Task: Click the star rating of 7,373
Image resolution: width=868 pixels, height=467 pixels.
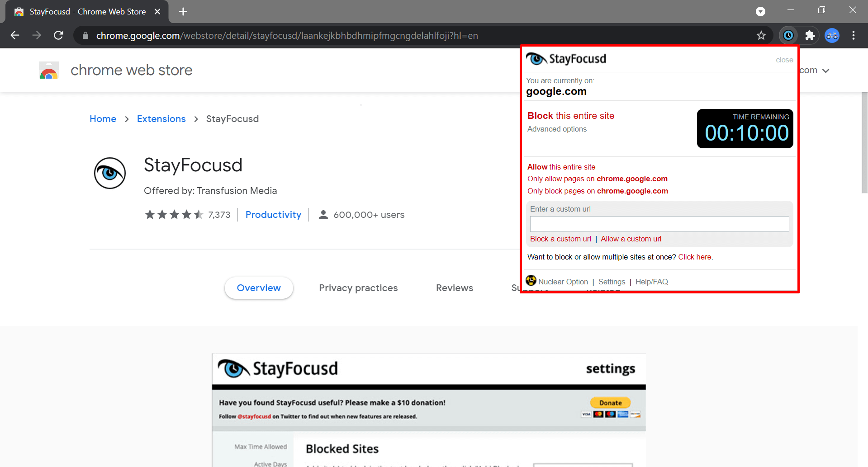Action: point(174,215)
